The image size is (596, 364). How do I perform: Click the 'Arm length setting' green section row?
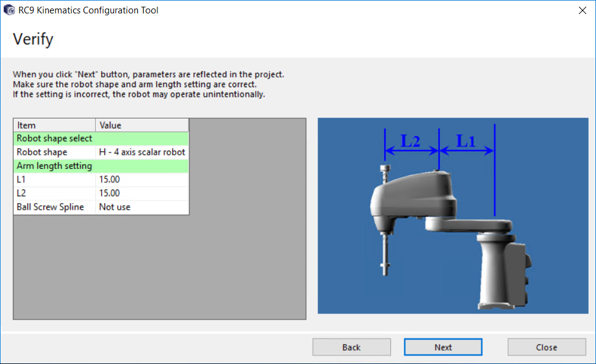click(101, 166)
